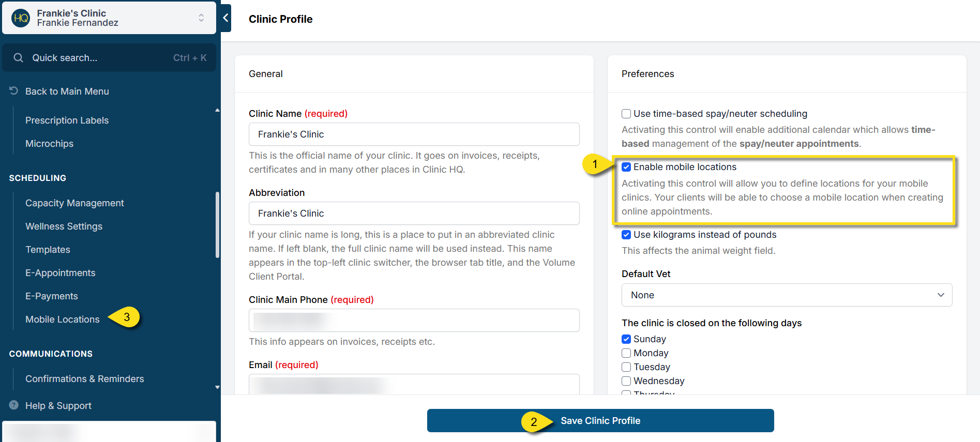
Task: Enable time-based spay/neuter scheduling checkbox
Action: (x=626, y=114)
